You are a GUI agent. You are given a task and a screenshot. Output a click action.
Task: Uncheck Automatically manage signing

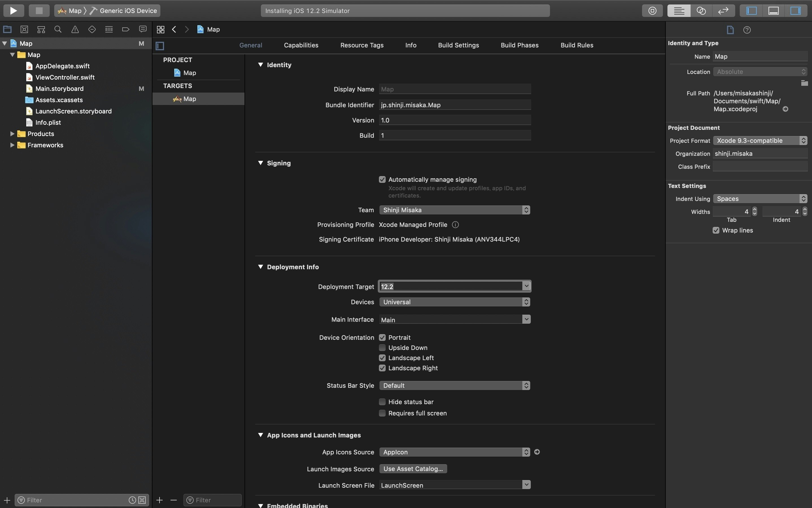pos(382,179)
